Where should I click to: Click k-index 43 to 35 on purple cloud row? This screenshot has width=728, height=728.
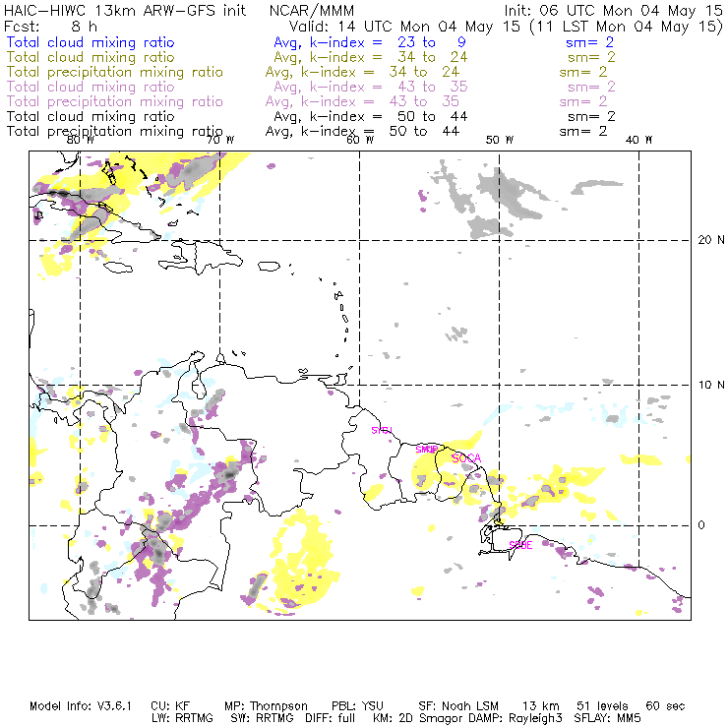pos(371,87)
